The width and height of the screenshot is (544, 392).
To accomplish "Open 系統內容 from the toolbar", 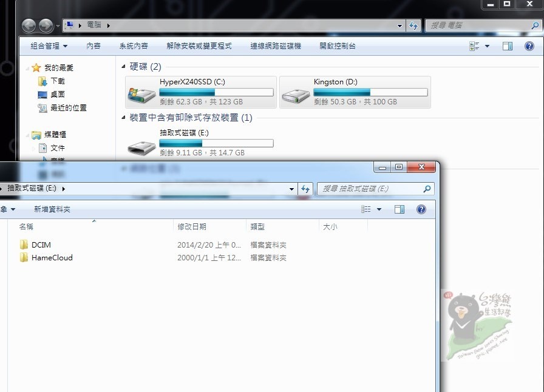I will pyautogui.click(x=134, y=46).
